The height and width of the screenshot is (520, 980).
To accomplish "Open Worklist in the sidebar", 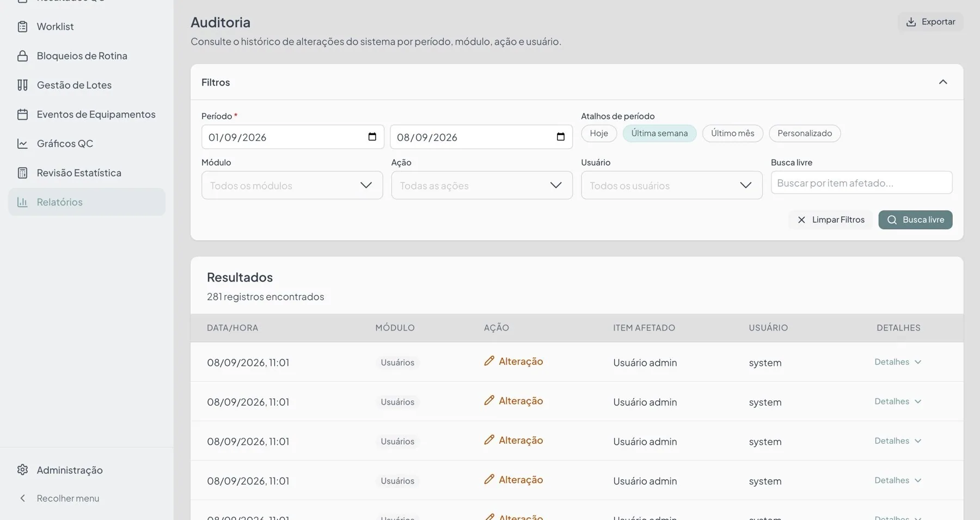I will pos(87,27).
